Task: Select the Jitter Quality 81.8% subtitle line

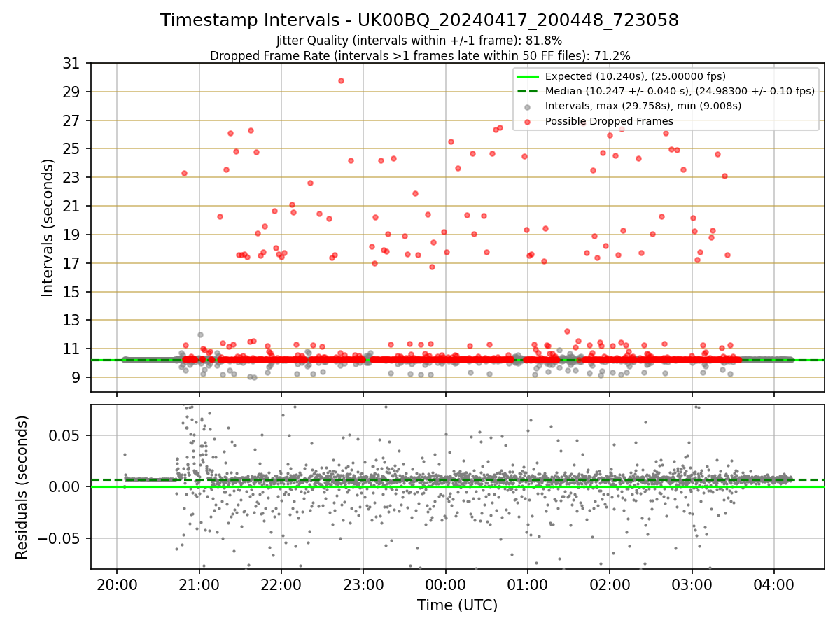Action: 419,41
